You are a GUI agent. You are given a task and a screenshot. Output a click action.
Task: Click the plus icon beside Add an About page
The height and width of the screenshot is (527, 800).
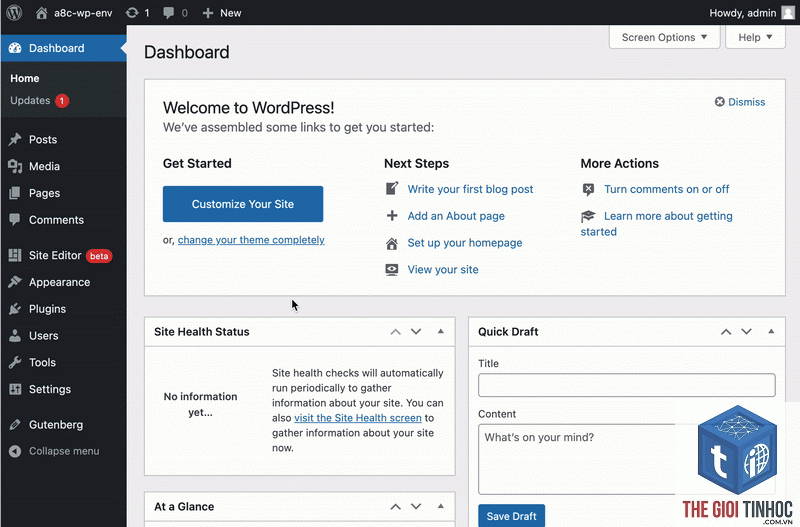point(392,216)
